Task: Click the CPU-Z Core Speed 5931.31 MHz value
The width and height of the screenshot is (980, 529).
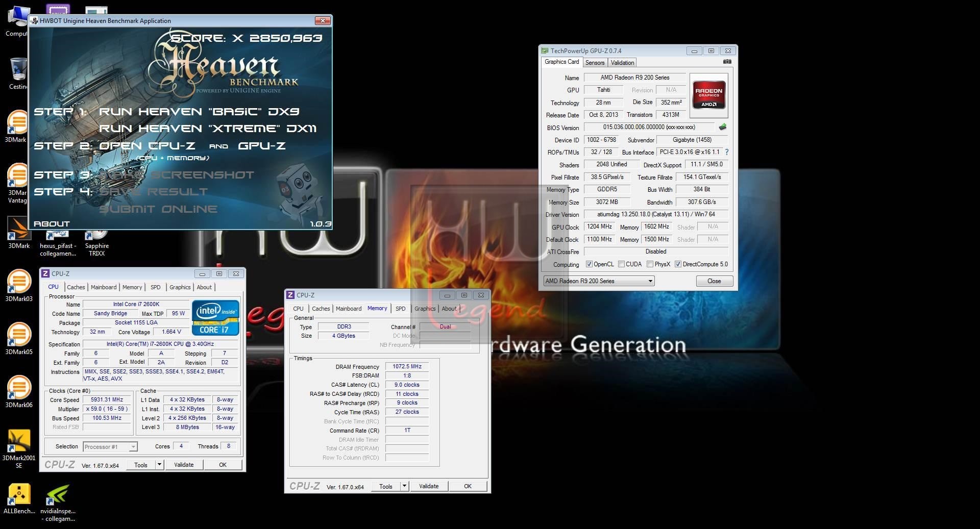Action: 107,400
